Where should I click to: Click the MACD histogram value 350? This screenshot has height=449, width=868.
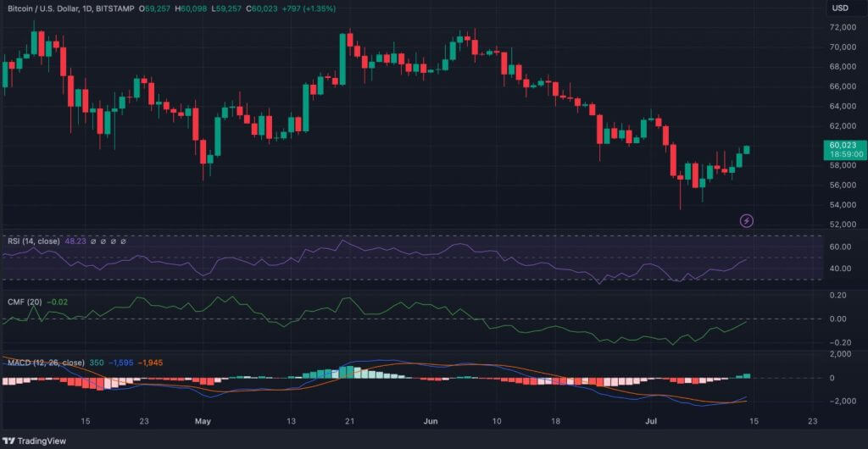tap(97, 363)
